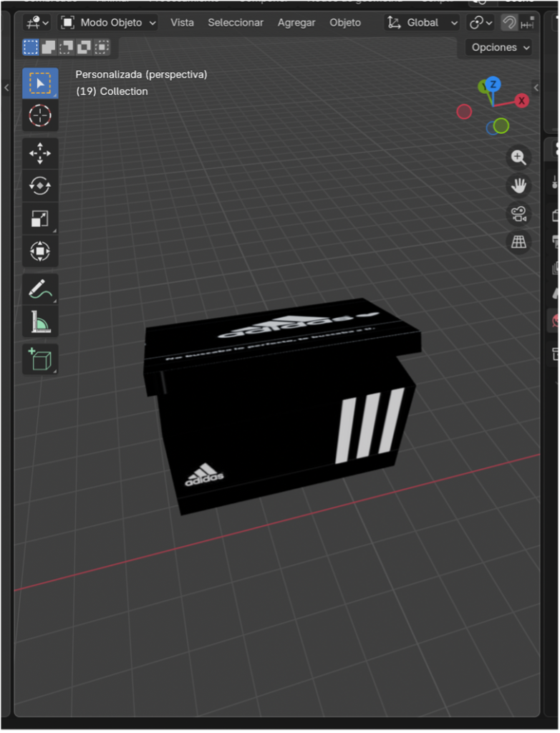Click the '(19) Collection' label
Screen dimensions: 560x733
(112, 91)
